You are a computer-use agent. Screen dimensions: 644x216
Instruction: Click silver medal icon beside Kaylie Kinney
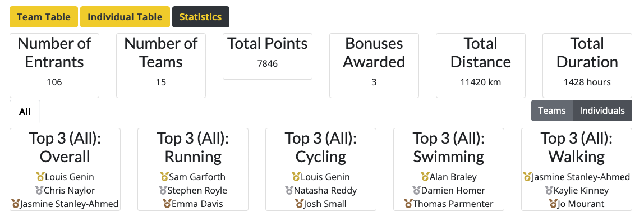click(549, 191)
